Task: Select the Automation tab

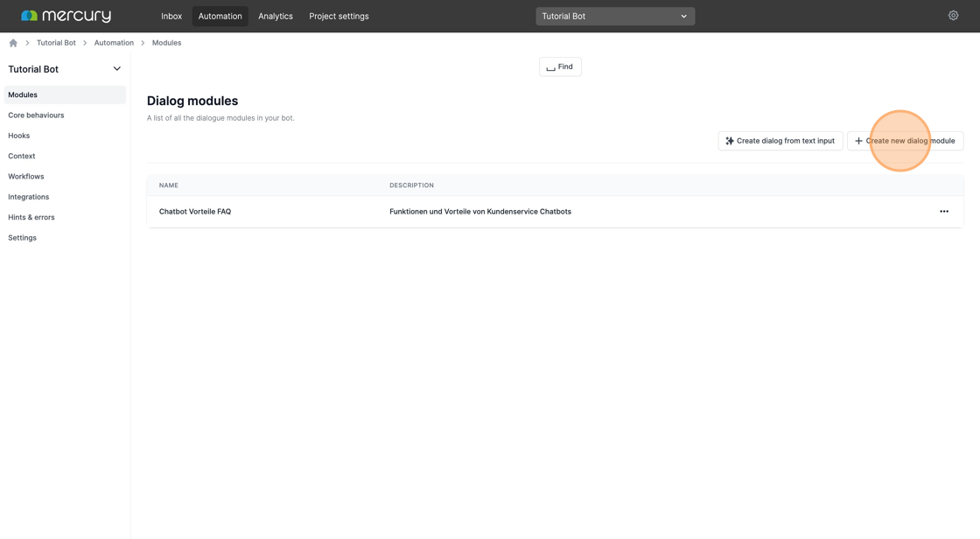Action: click(220, 16)
